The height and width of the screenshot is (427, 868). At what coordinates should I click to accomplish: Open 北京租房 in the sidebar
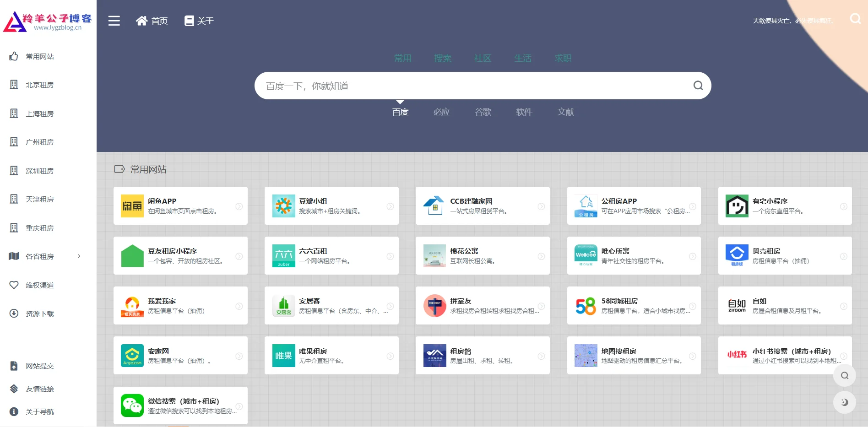coord(40,85)
